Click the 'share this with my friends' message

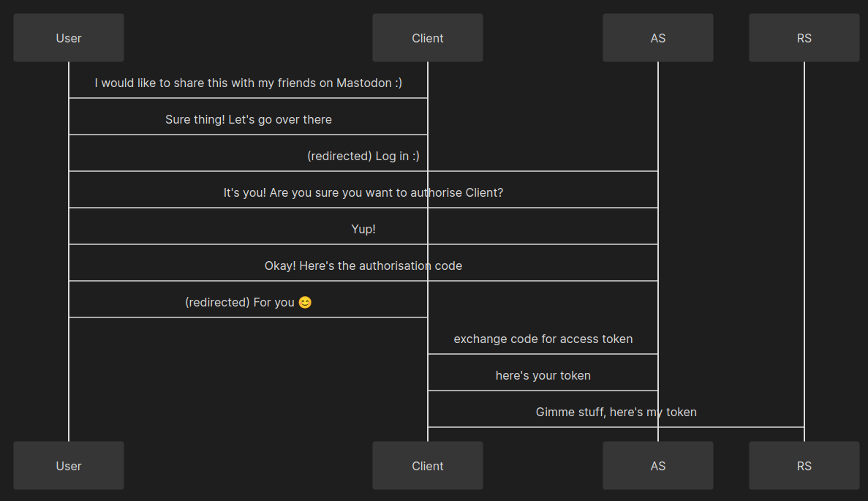[249, 83]
